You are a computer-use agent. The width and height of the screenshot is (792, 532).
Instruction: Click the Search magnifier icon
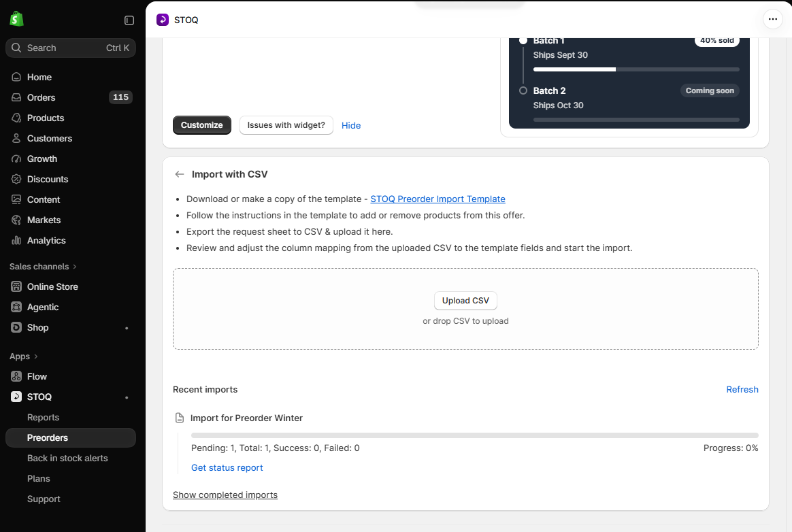pyautogui.click(x=16, y=48)
